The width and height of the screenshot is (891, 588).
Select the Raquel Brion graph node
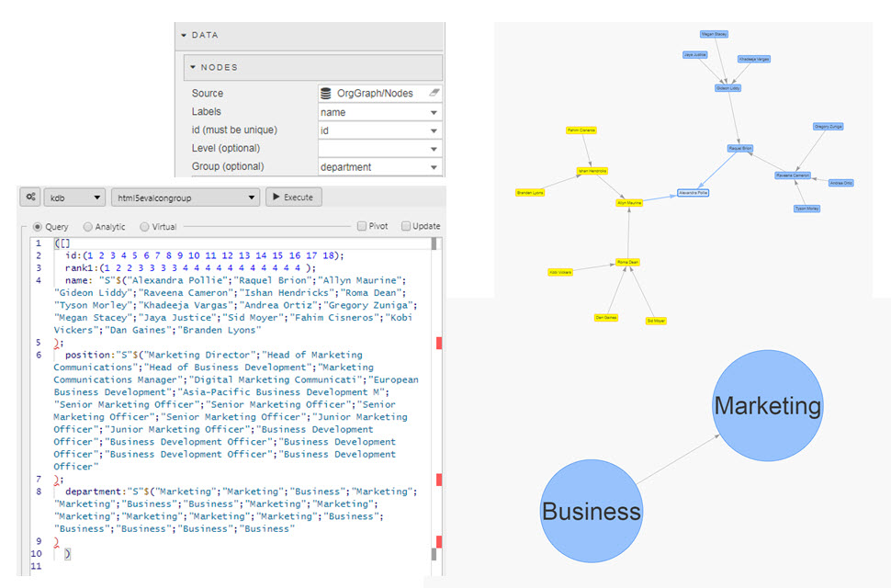(740, 148)
